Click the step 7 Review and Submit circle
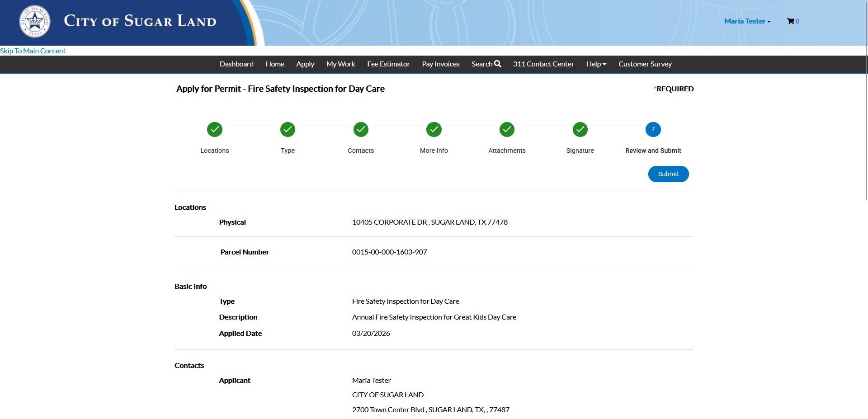 click(x=653, y=130)
